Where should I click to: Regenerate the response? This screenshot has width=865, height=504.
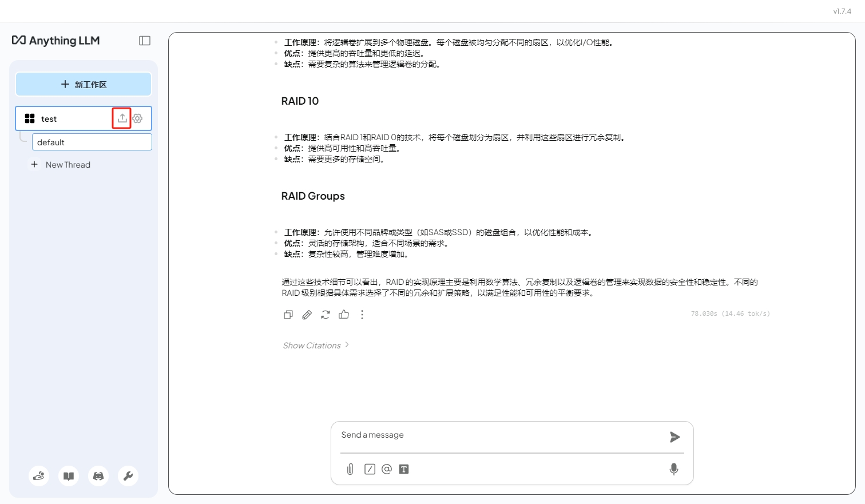(x=326, y=315)
